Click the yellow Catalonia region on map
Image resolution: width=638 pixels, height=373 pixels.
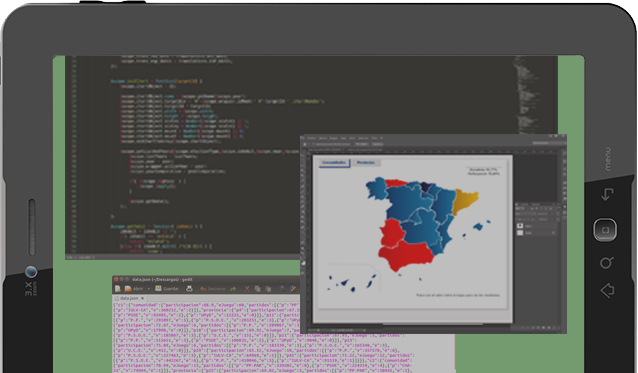[464, 201]
